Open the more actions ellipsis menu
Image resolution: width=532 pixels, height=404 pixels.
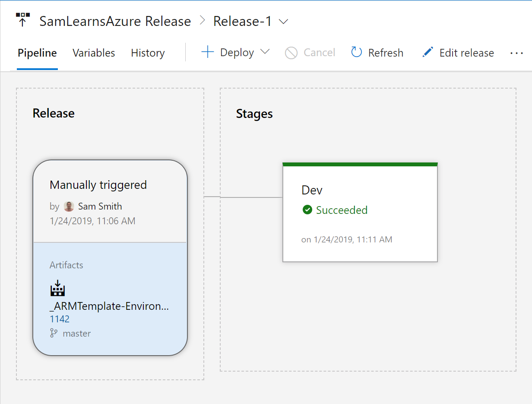coord(516,53)
